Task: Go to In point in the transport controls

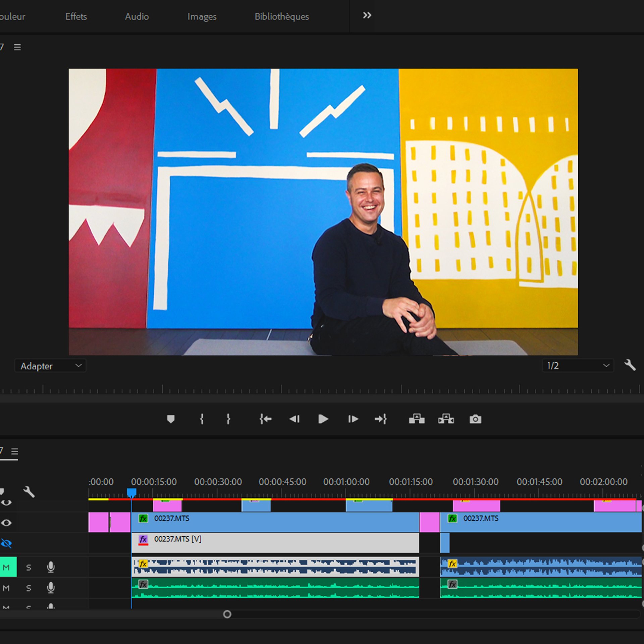Action: pyautogui.click(x=265, y=419)
